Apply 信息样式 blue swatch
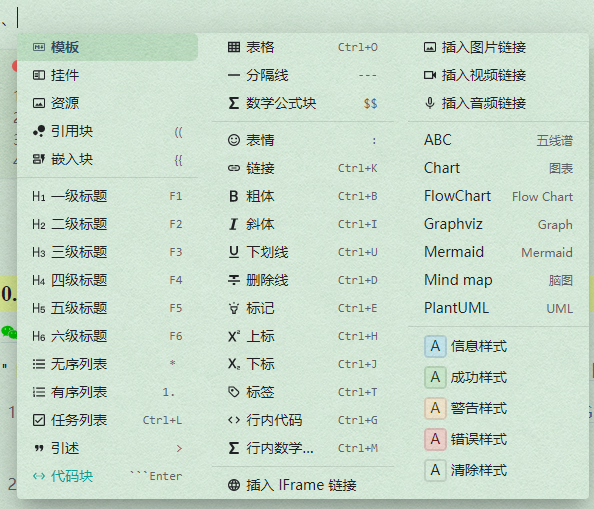The height and width of the screenshot is (509, 594). click(x=435, y=347)
